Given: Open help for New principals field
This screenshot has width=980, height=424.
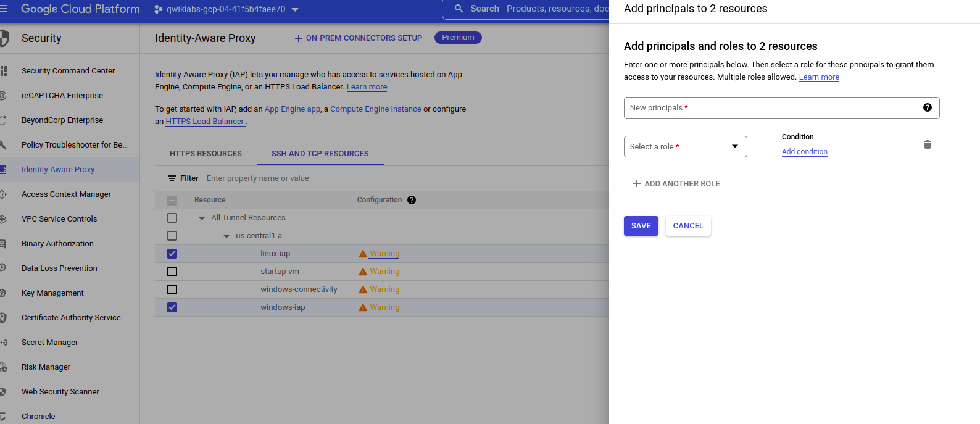Looking at the screenshot, I should 927,107.
